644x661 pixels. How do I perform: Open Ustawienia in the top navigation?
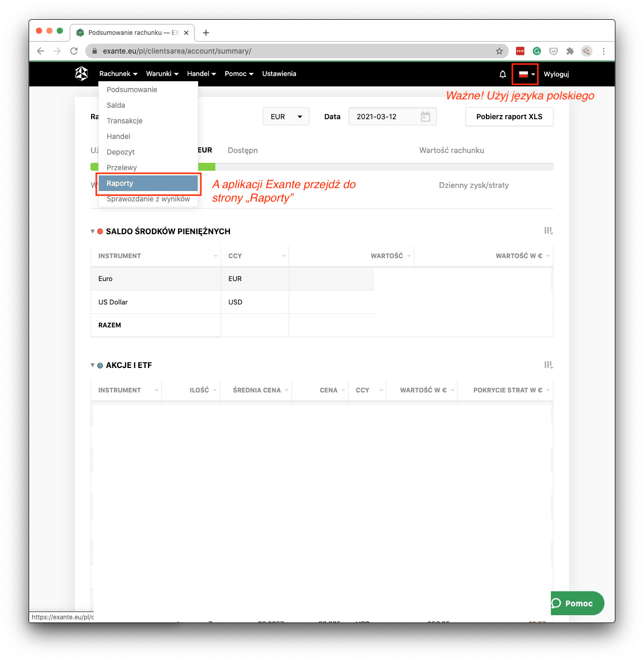[279, 74]
